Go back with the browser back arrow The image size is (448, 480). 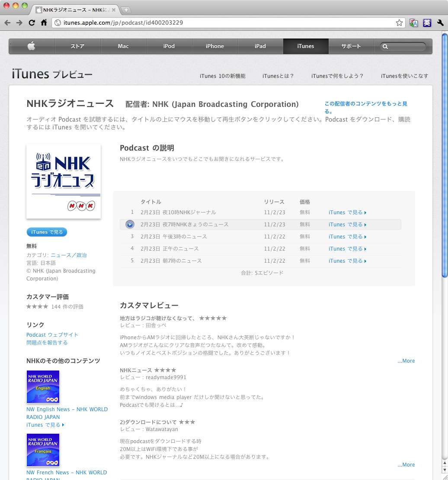pos(7,23)
